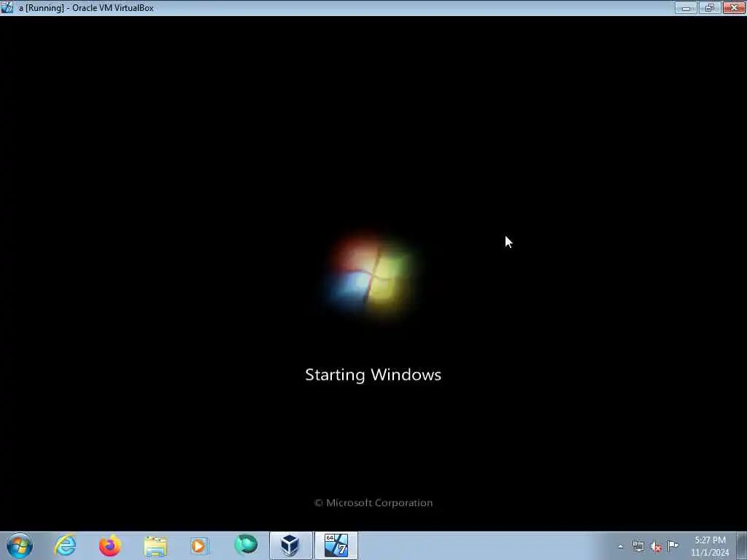Open Firefox from the taskbar
The image size is (747, 560).
[110, 545]
